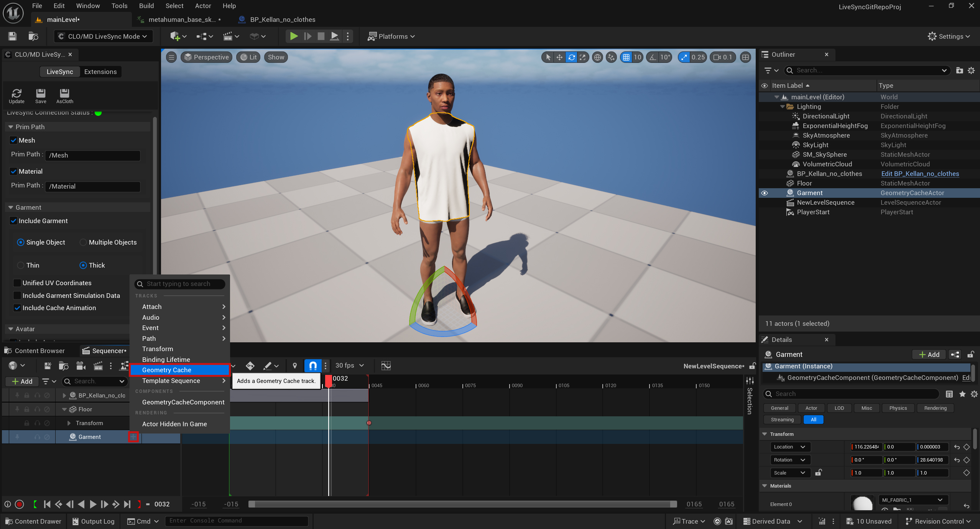Follow the Edit BP_Kellan_no_clothes link
This screenshot has height=529, width=980.
[920, 174]
